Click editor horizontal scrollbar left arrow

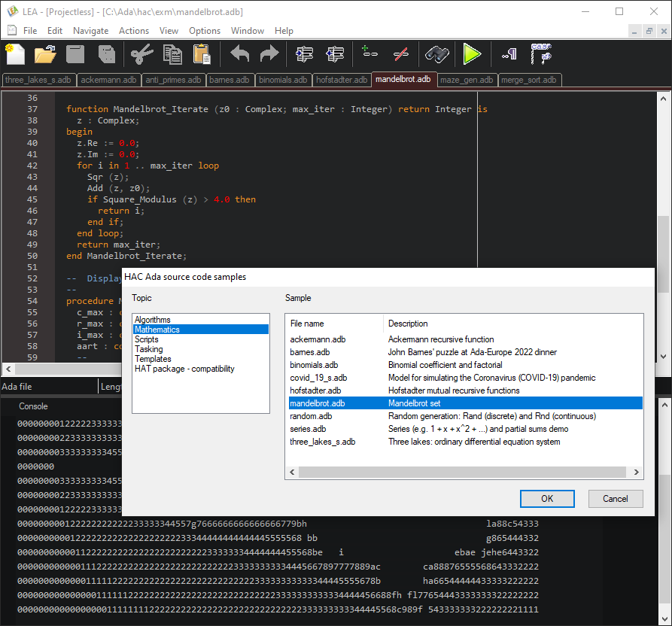pos(8,369)
